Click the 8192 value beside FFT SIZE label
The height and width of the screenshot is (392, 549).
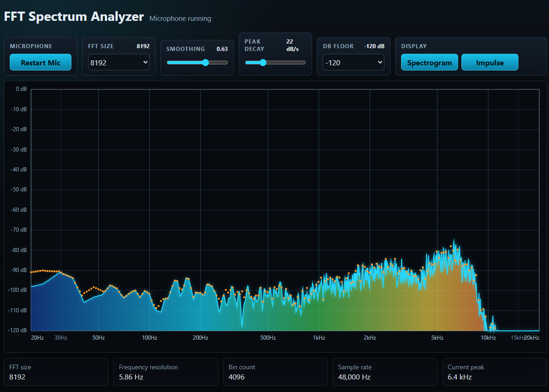click(143, 46)
